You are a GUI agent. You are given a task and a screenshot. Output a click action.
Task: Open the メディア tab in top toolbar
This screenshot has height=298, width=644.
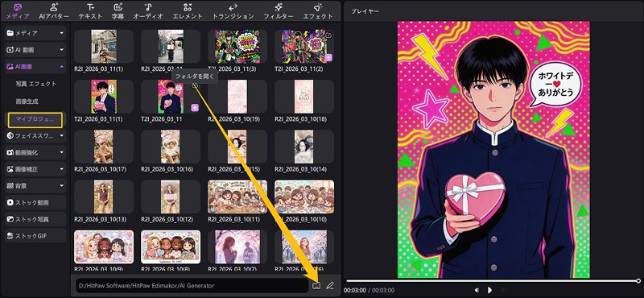pos(17,11)
